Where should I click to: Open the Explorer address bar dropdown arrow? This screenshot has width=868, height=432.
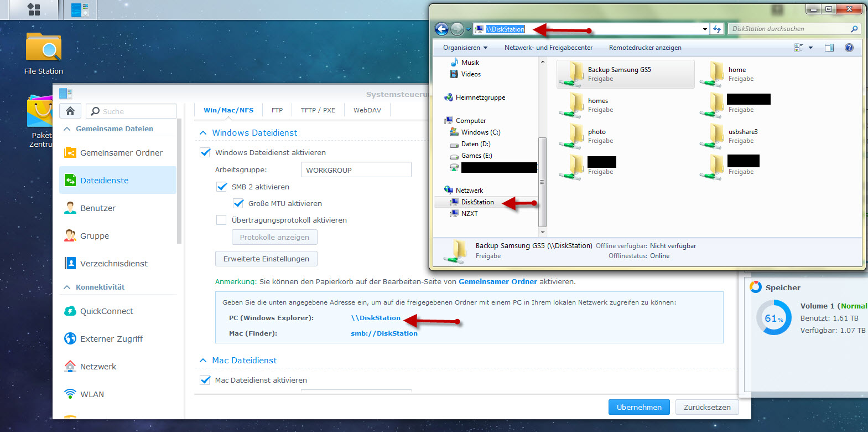705,29
